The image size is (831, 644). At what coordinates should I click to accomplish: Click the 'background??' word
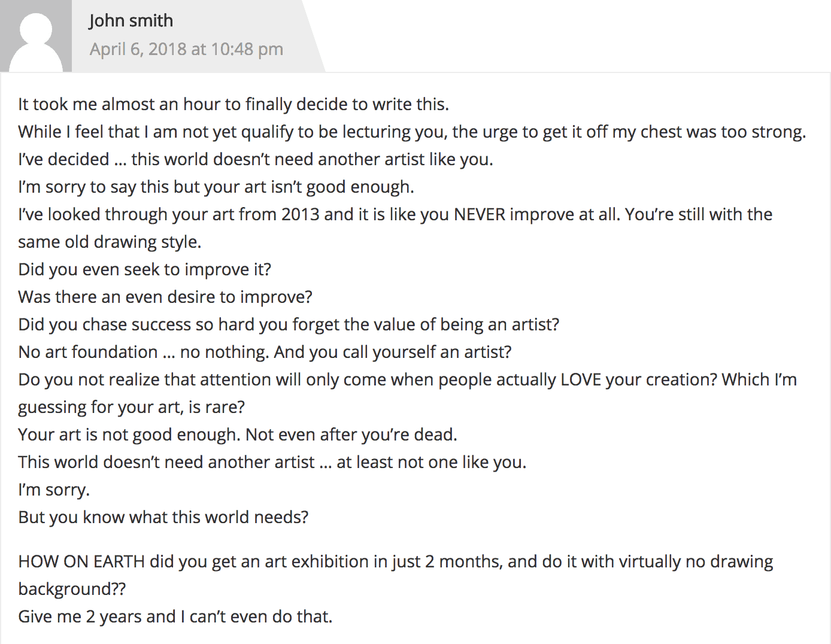[72, 589]
